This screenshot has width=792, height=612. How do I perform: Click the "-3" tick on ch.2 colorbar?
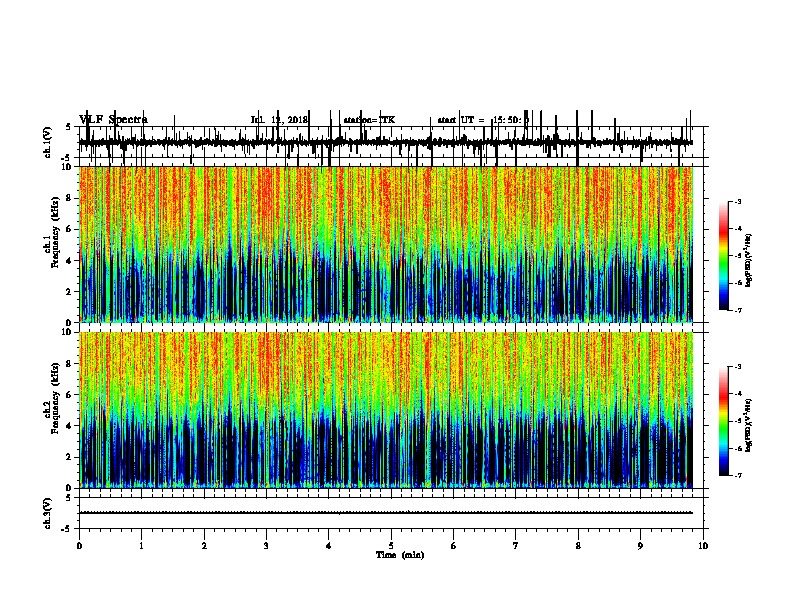(x=738, y=367)
